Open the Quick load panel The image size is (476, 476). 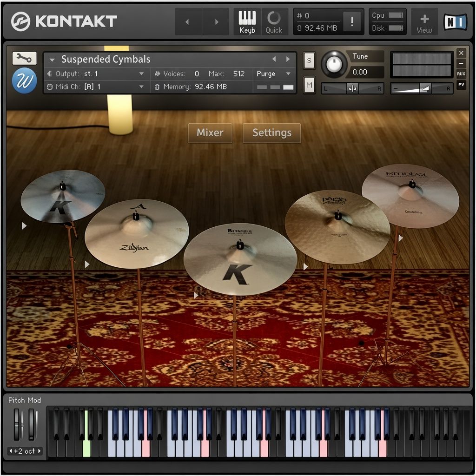point(274,21)
